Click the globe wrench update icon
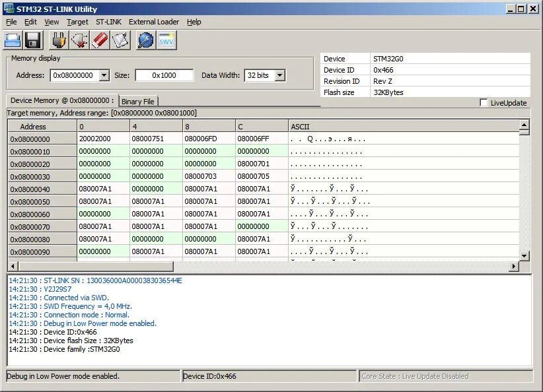The height and width of the screenshot is (392, 543). click(146, 40)
